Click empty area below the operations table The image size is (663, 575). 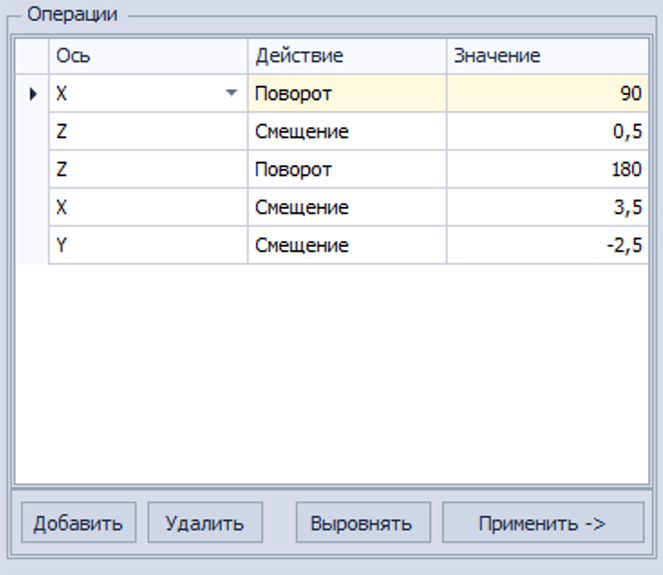[x=332, y=374]
